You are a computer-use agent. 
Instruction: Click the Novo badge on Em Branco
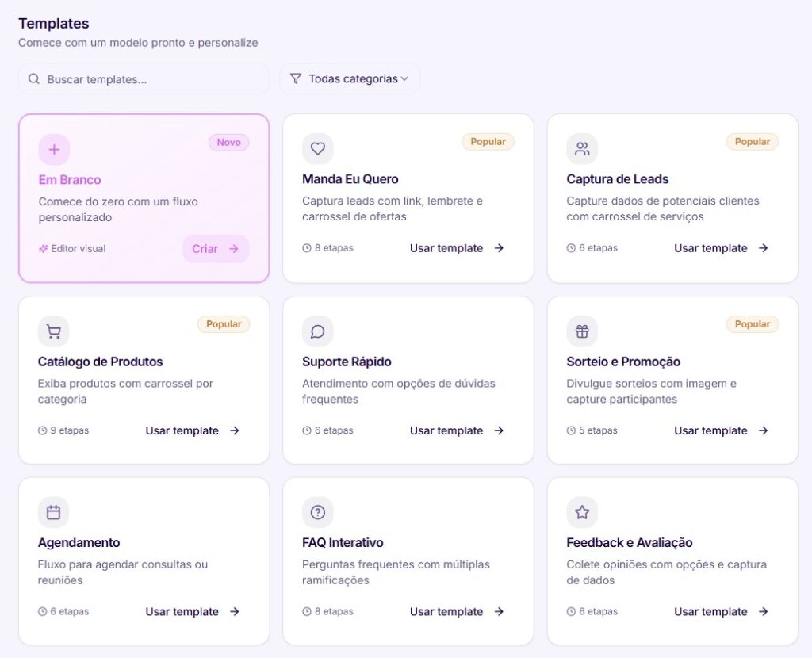229,143
